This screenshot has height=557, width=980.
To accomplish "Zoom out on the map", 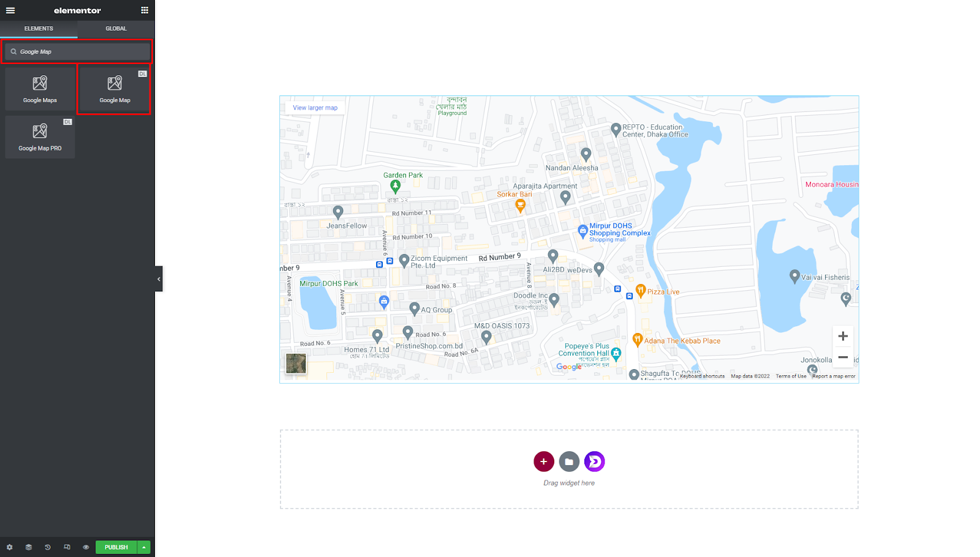I will 843,357.
